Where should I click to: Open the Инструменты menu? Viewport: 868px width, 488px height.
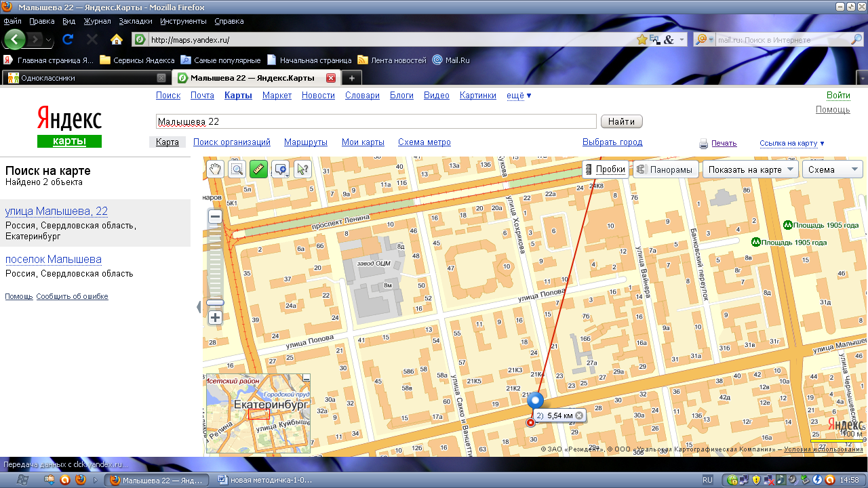point(183,21)
